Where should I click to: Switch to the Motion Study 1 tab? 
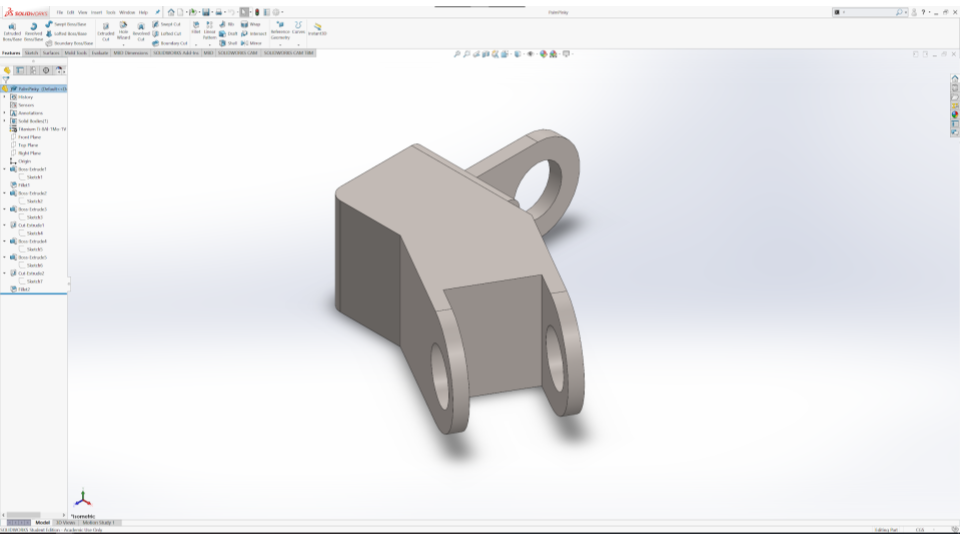pos(99,522)
